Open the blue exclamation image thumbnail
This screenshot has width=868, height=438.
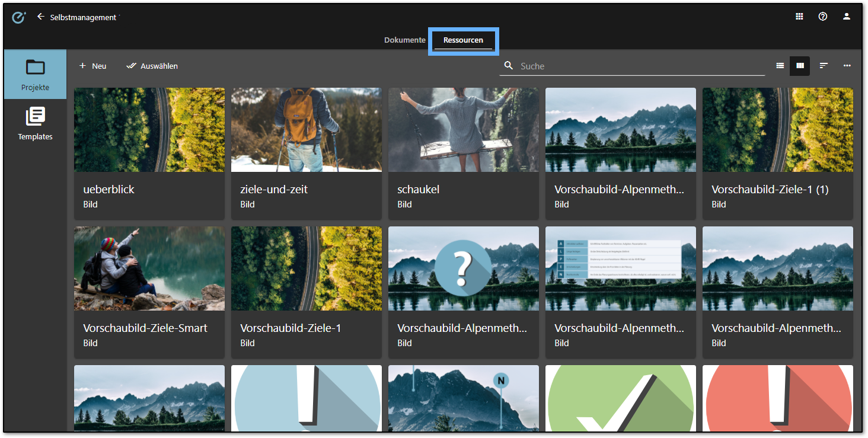coord(307,398)
